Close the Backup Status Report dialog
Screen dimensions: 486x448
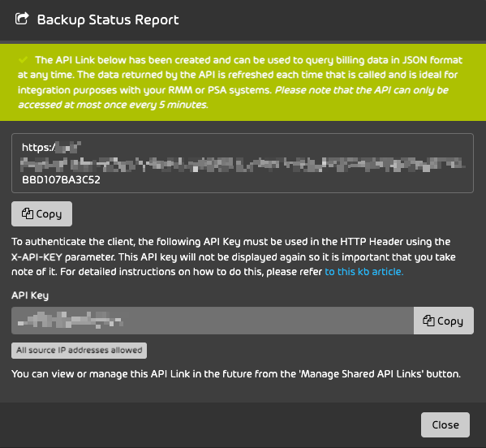pos(445,424)
